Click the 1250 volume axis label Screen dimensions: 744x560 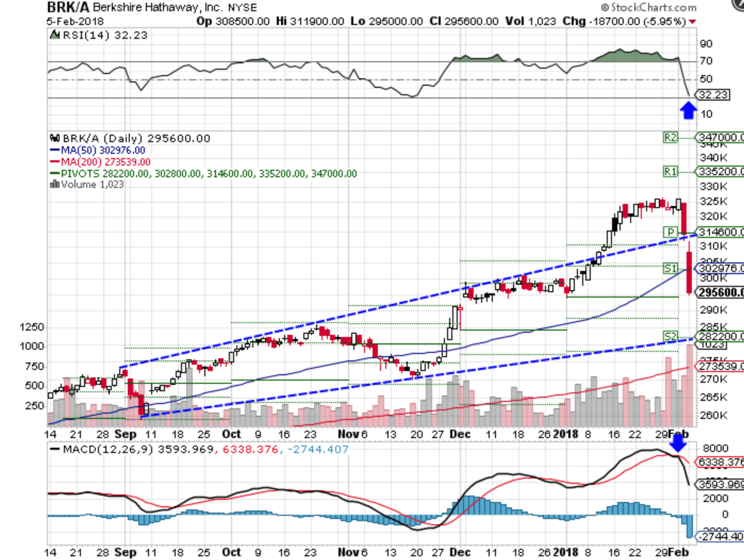(x=32, y=327)
